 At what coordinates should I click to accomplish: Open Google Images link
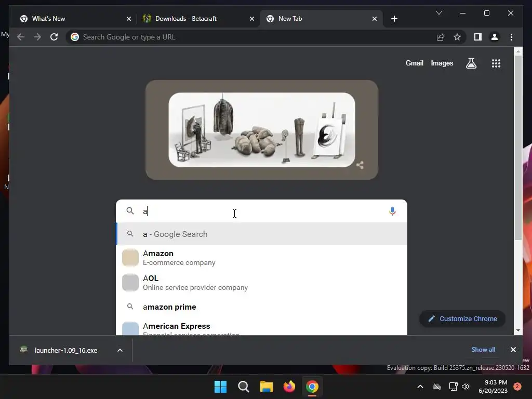442,63
